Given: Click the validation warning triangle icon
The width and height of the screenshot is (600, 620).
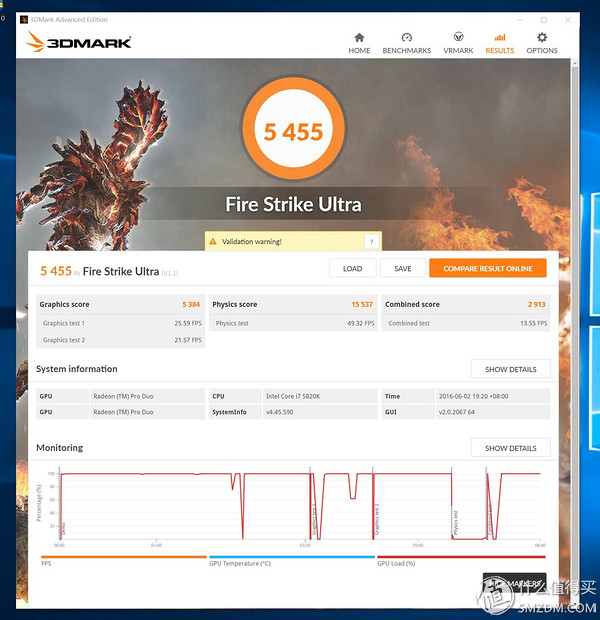Looking at the screenshot, I should (213, 241).
